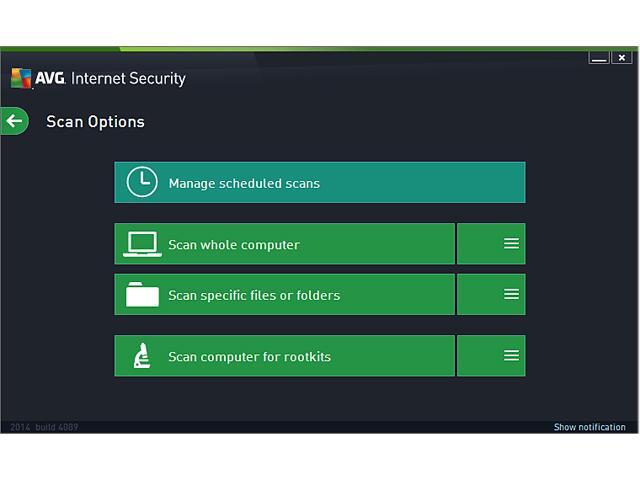The image size is (640, 480).
Task: Click the AVG logo icon
Action: point(20,79)
